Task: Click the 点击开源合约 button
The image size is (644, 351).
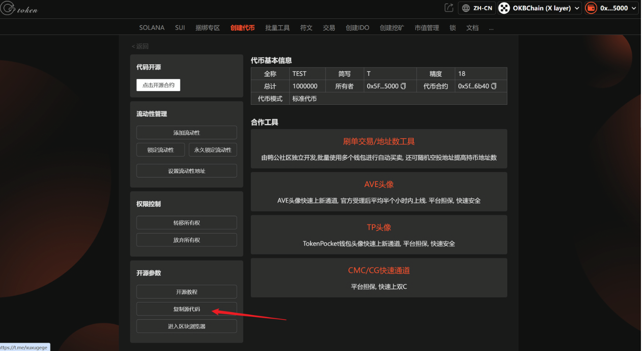Action: click(x=158, y=85)
